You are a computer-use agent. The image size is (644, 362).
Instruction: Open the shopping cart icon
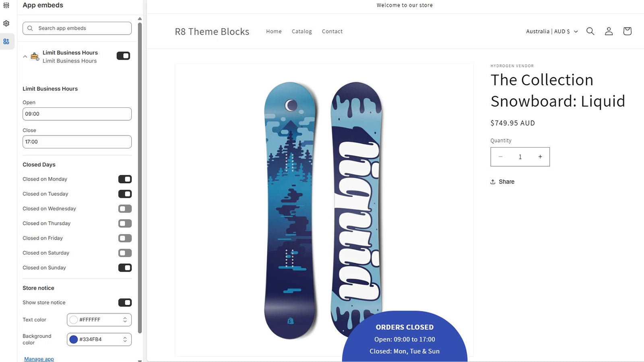pos(627,31)
